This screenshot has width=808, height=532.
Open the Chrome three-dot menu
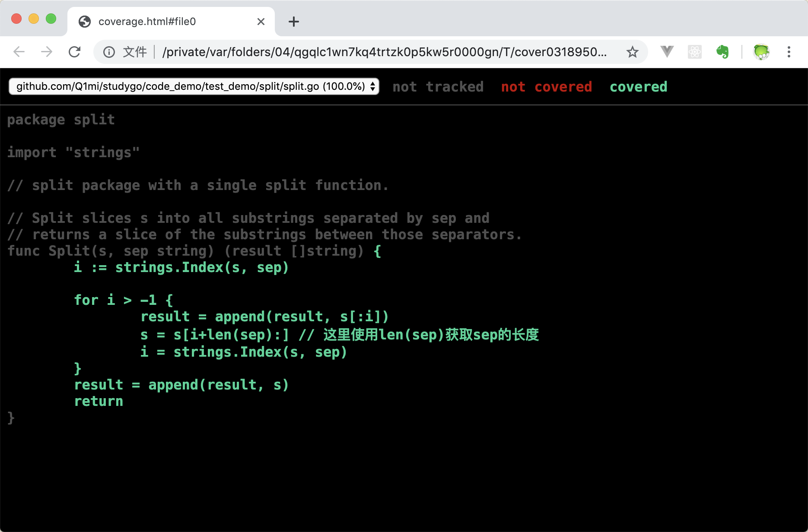789,52
